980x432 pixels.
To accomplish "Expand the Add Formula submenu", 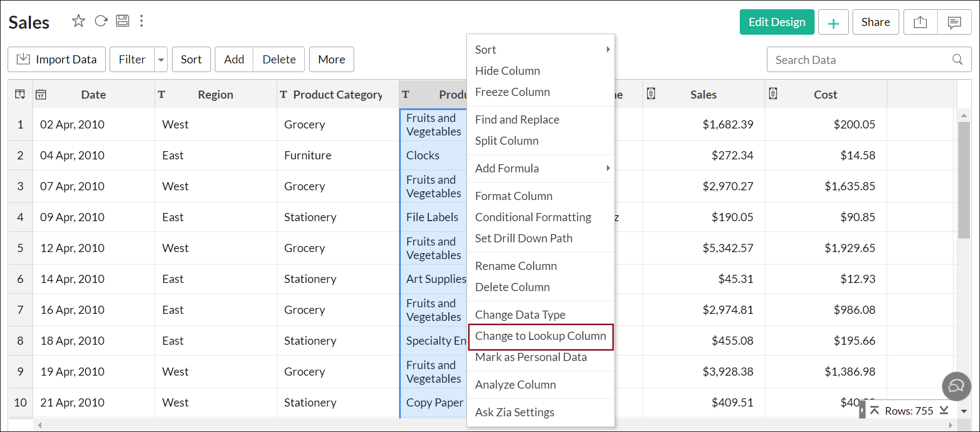I will (607, 168).
